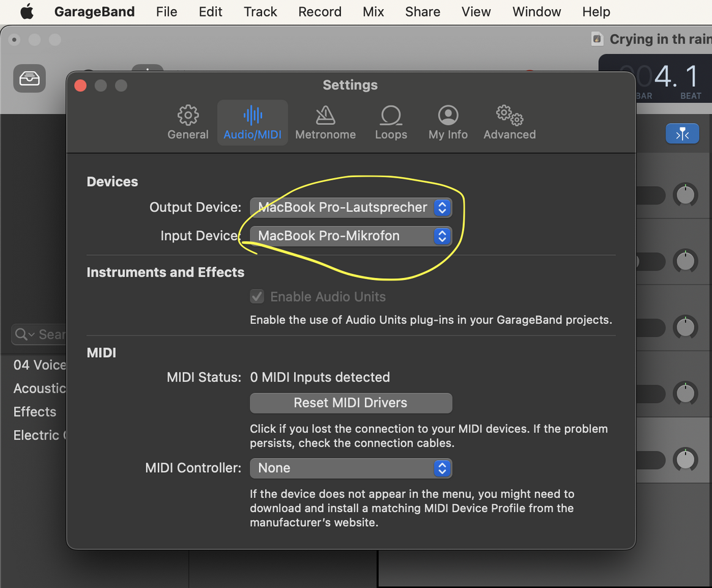Toggle the Enable Audio Units checkbox

[x=257, y=296]
